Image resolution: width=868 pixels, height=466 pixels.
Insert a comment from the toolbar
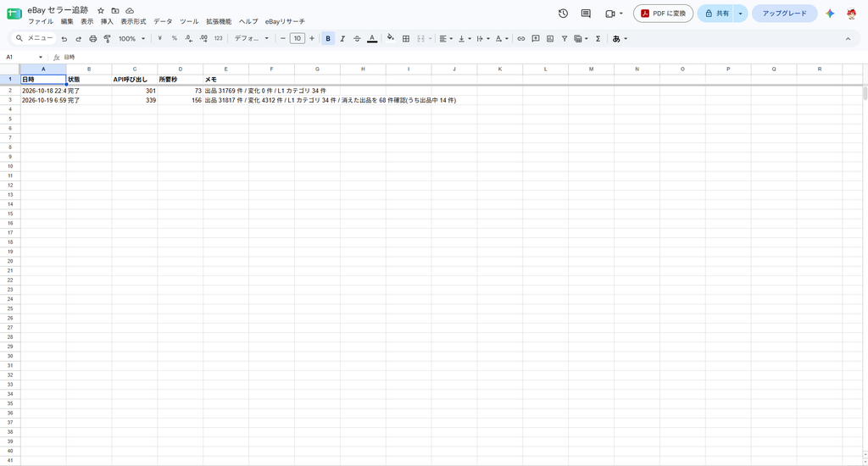point(536,39)
